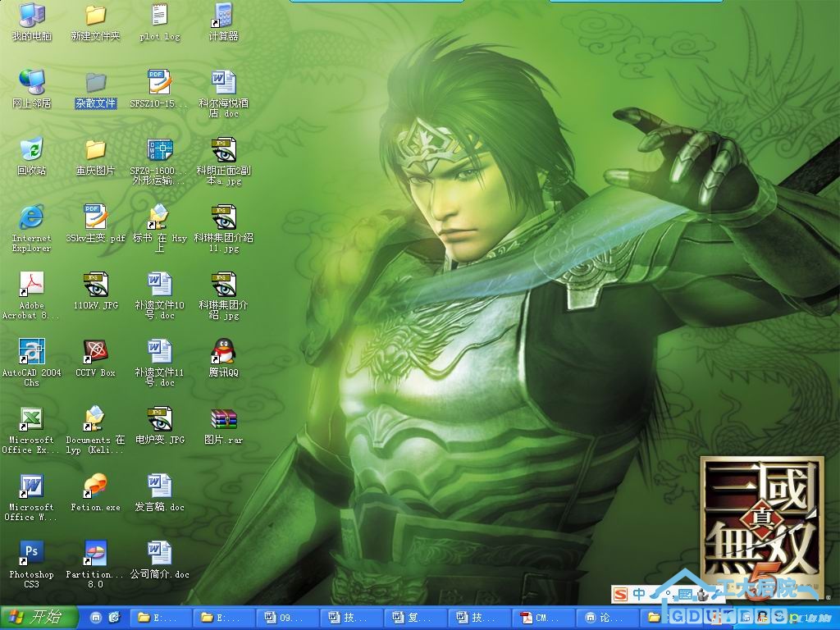Click the Sogou input method 中 indicator
The width and height of the screenshot is (840, 630).
click(638, 593)
